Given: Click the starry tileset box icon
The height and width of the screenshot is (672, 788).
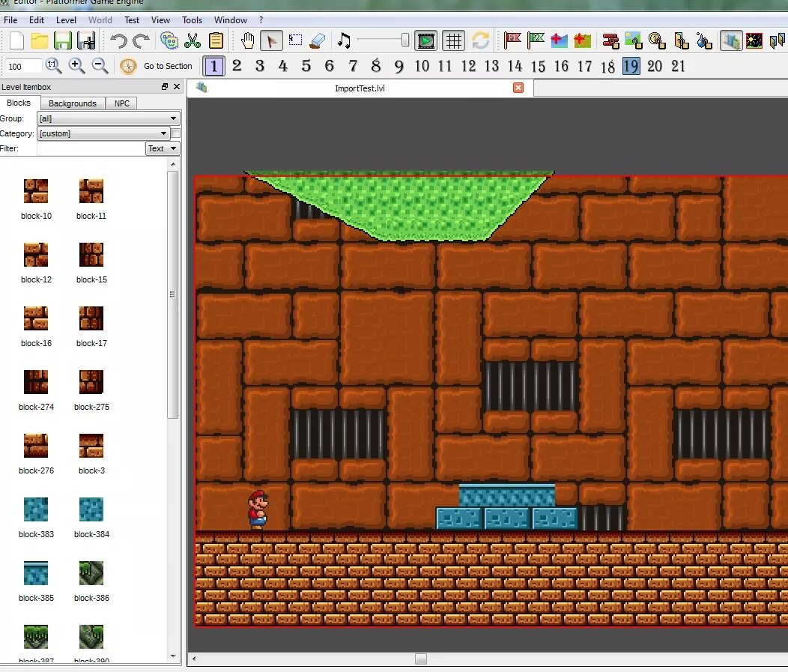Looking at the screenshot, I should [754, 40].
